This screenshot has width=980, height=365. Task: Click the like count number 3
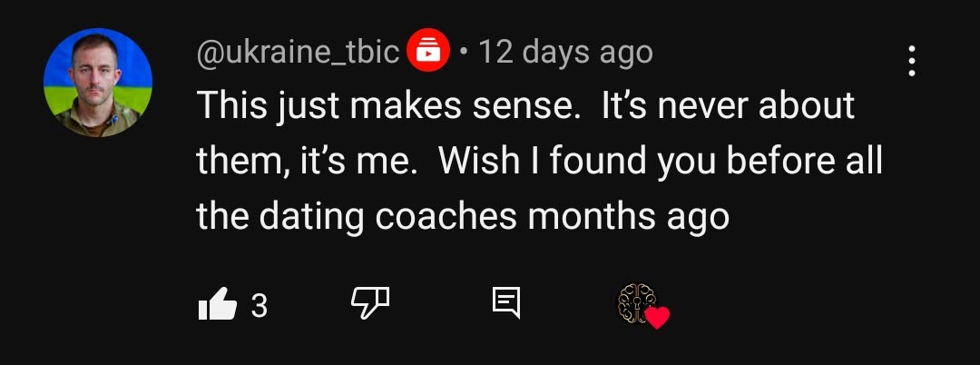pyautogui.click(x=260, y=305)
